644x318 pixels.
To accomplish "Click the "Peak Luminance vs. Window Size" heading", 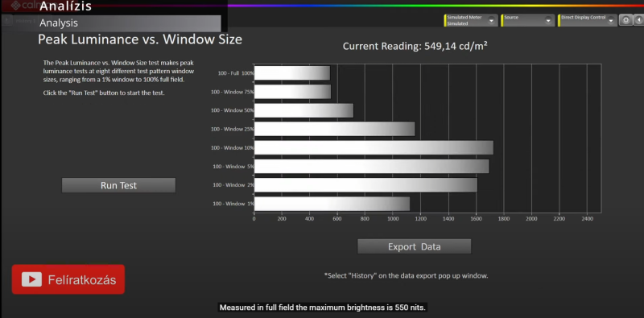I will pyautogui.click(x=140, y=39).
